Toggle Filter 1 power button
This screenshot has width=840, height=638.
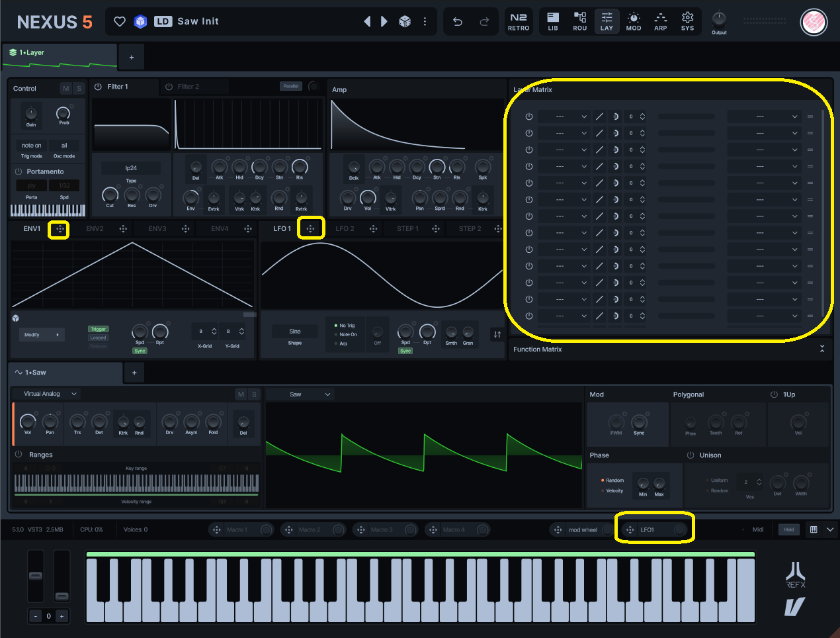point(98,87)
